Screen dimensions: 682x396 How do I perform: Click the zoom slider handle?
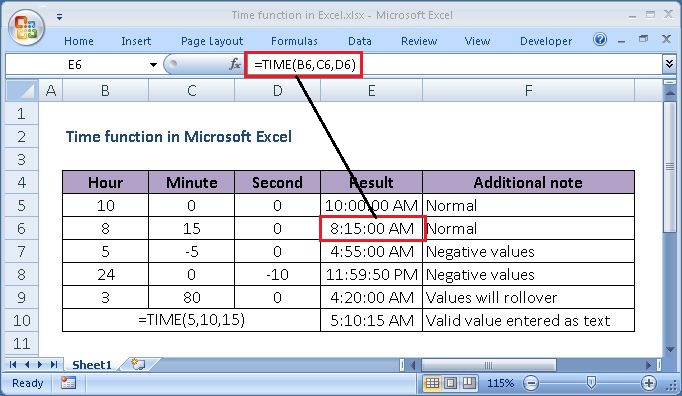click(591, 383)
